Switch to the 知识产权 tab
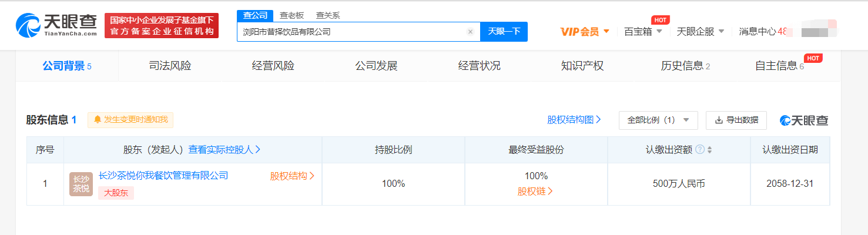The image size is (868, 235). pyautogui.click(x=582, y=66)
